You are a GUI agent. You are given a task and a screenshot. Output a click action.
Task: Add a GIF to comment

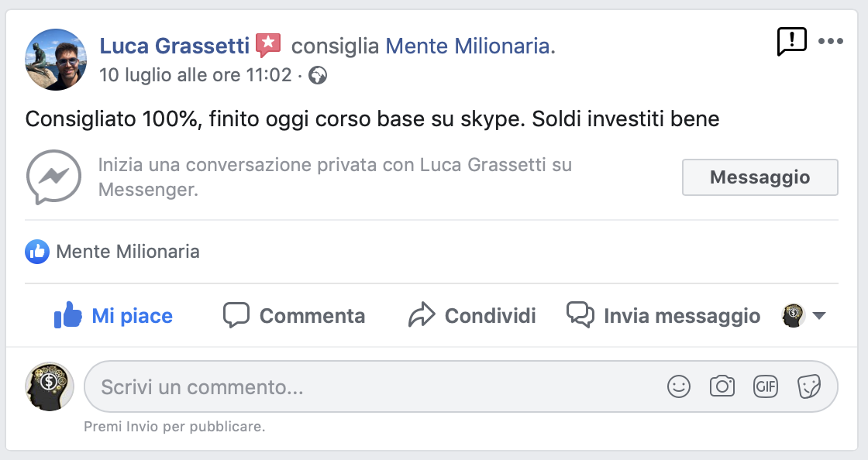[x=765, y=386]
